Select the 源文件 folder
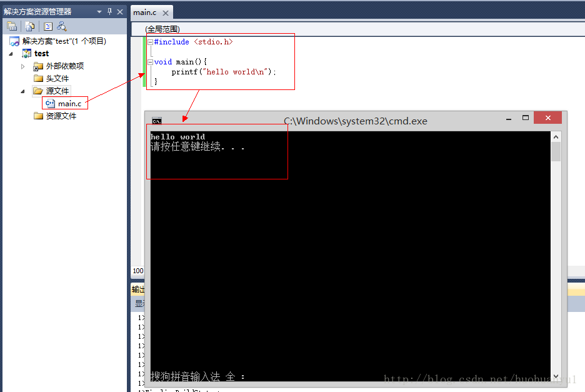This screenshot has width=585, height=392. [x=51, y=91]
